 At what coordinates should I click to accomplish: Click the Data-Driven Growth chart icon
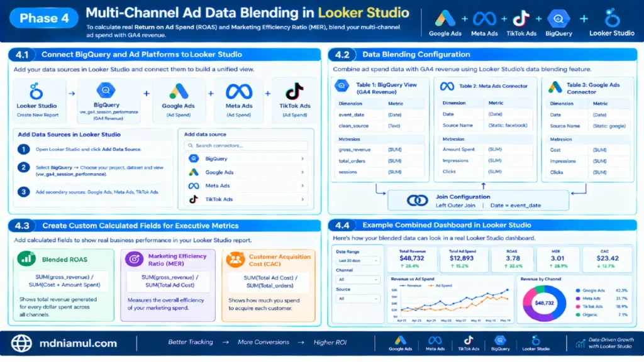[580, 343]
